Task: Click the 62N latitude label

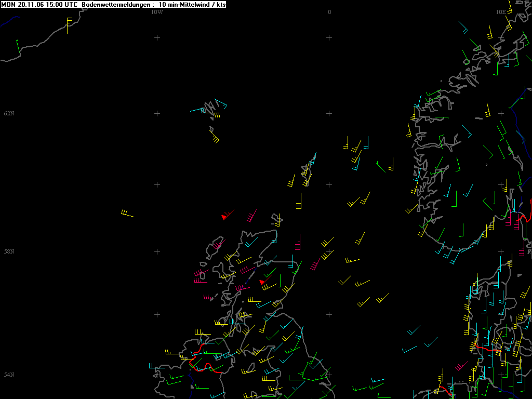Action: [9, 113]
